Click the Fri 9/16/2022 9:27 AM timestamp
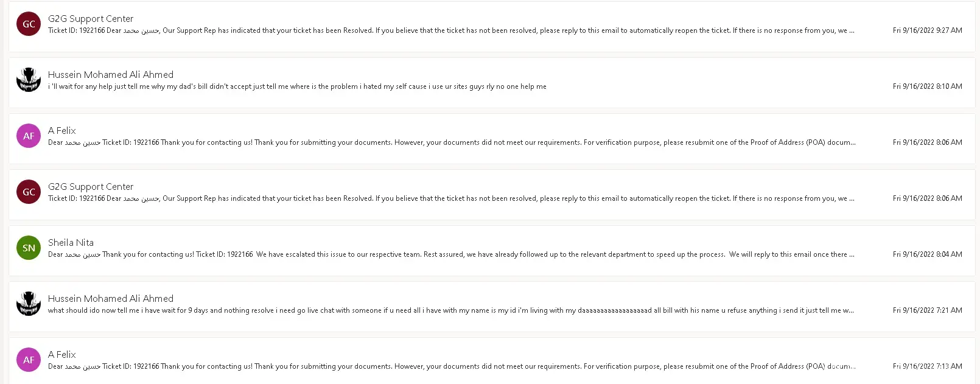 coord(927,30)
